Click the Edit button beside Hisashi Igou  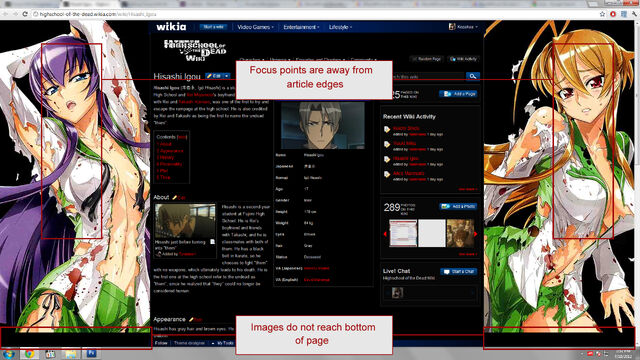[214, 76]
